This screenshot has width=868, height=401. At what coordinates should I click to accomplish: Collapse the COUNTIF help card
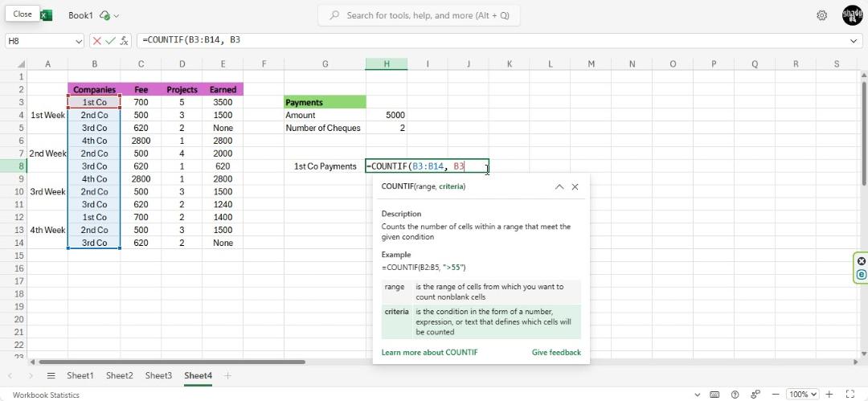click(559, 186)
